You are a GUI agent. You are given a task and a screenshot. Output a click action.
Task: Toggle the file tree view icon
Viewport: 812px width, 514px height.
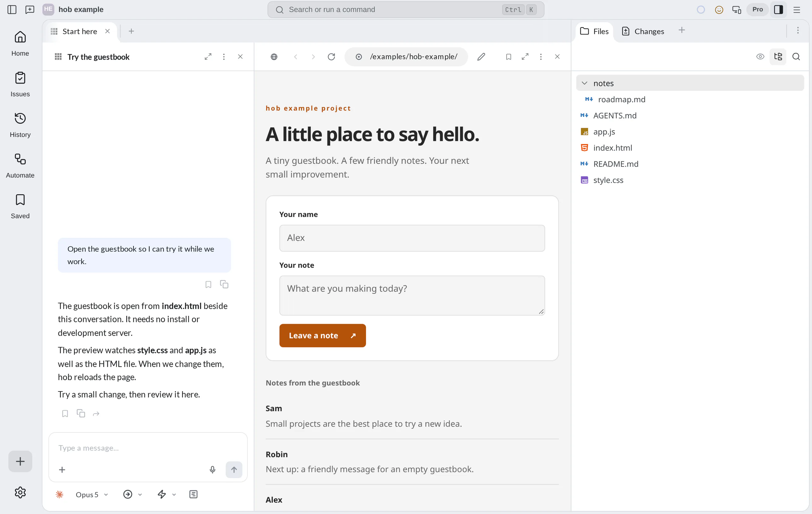pos(778,57)
